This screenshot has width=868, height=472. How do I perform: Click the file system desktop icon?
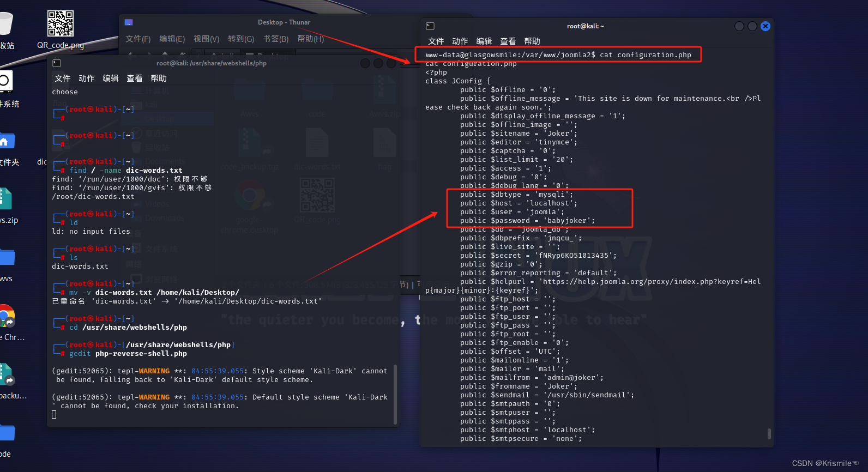5,81
